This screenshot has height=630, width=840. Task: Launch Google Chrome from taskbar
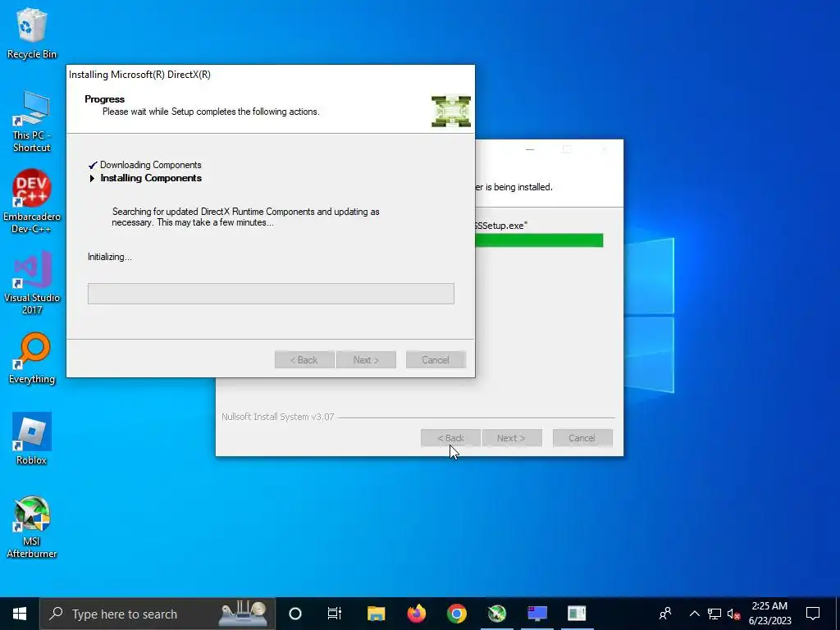[x=456, y=614]
